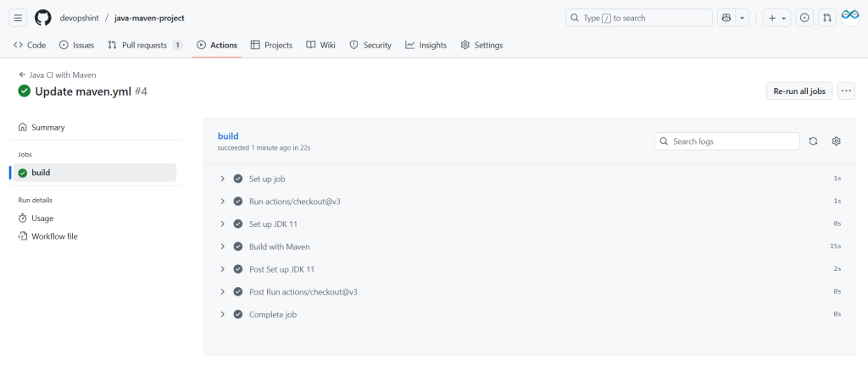The image size is (868, 392).
Task: Click the pull requests counter badge 1
Action: [x=177, y=46]
